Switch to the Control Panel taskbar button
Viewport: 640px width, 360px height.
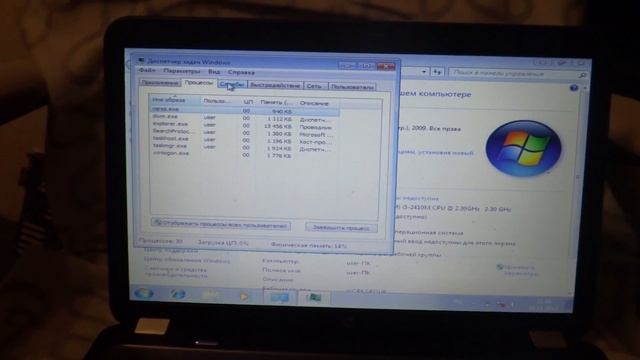point(279,297)
